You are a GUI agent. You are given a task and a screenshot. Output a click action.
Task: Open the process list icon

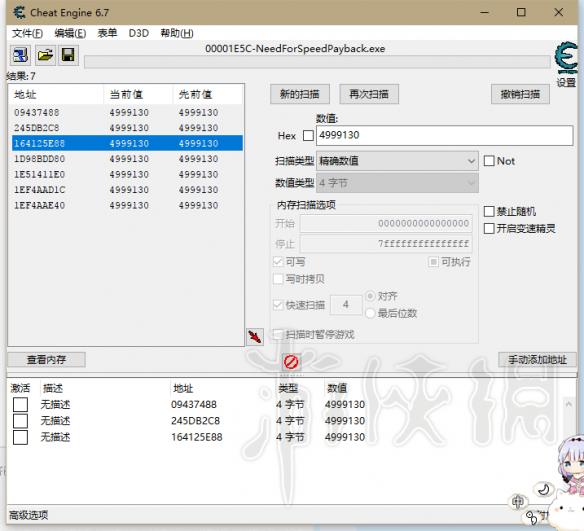click(20, 55)
